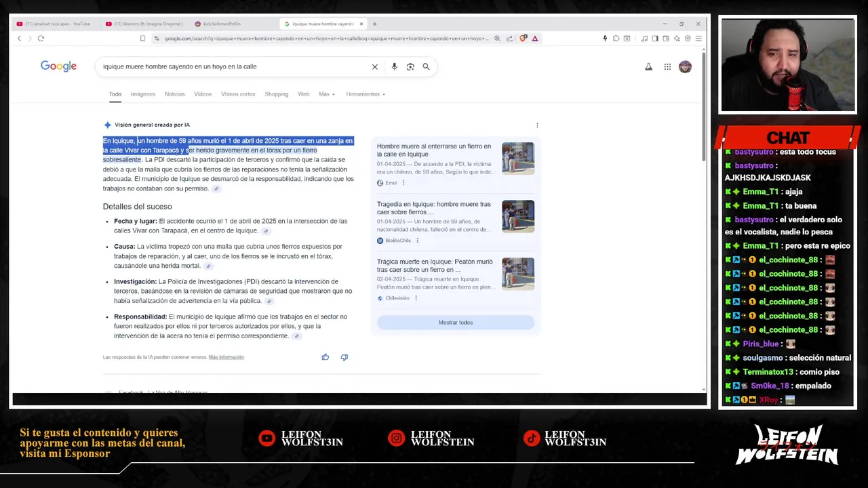The image size is (868, 488).
Task: Share the page with the share icon
Action: coord(509,39)
